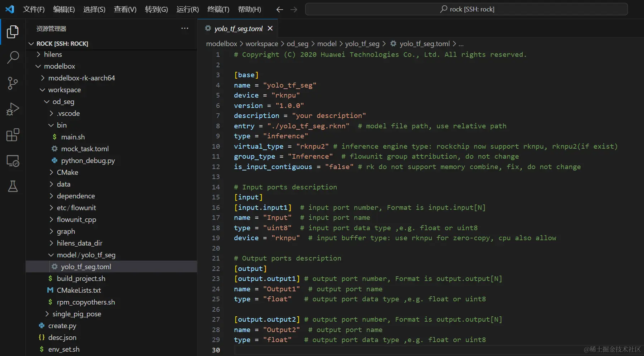644x356 pixels.
Task: Collapse the modelbox folder
Action: coord(38,66)
